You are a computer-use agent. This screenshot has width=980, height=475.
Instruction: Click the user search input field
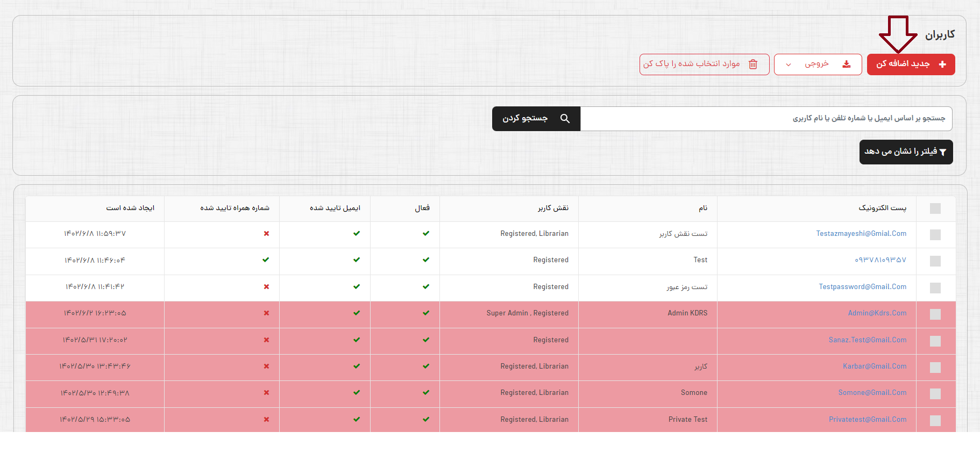(x=766, y=119)
